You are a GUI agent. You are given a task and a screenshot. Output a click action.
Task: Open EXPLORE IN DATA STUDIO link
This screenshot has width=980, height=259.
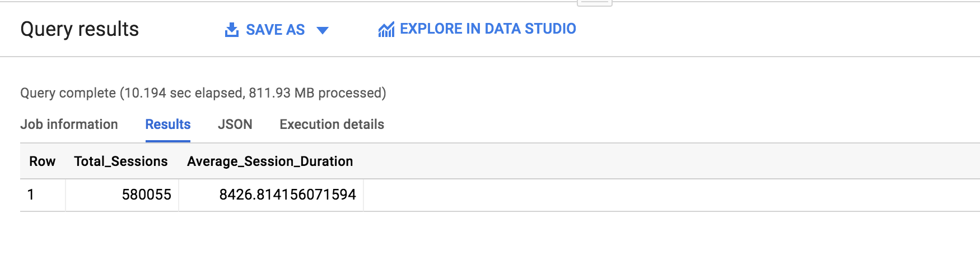pos(488,29)
